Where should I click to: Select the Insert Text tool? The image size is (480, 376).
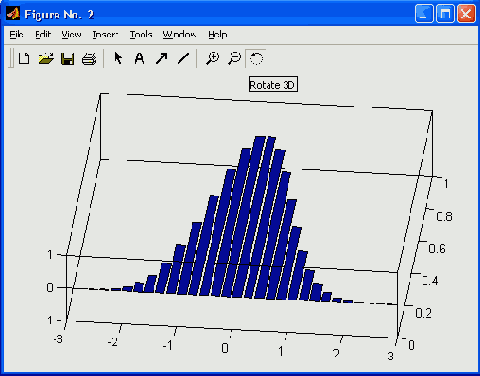tap(139, 59)
